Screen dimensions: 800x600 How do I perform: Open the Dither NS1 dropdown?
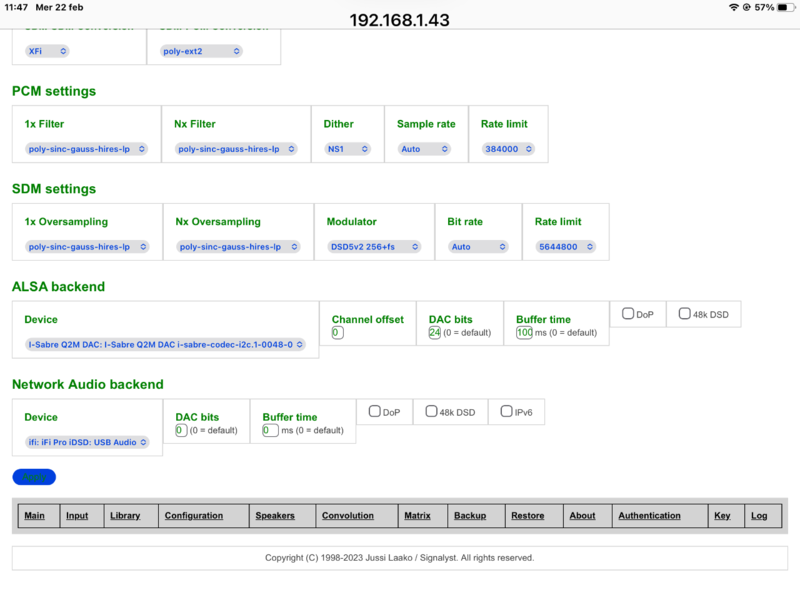click(347, 149)
